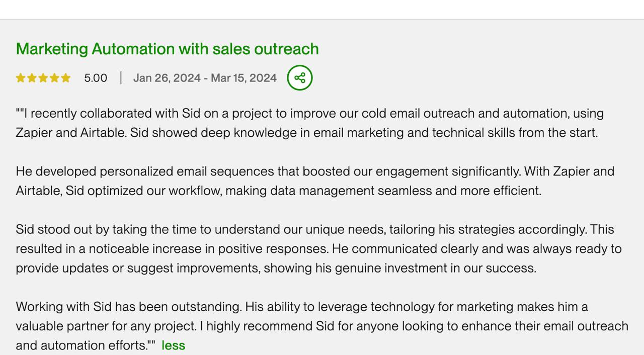Open the Marketing Automation with sales outreach title

click(x=168, y=49)
